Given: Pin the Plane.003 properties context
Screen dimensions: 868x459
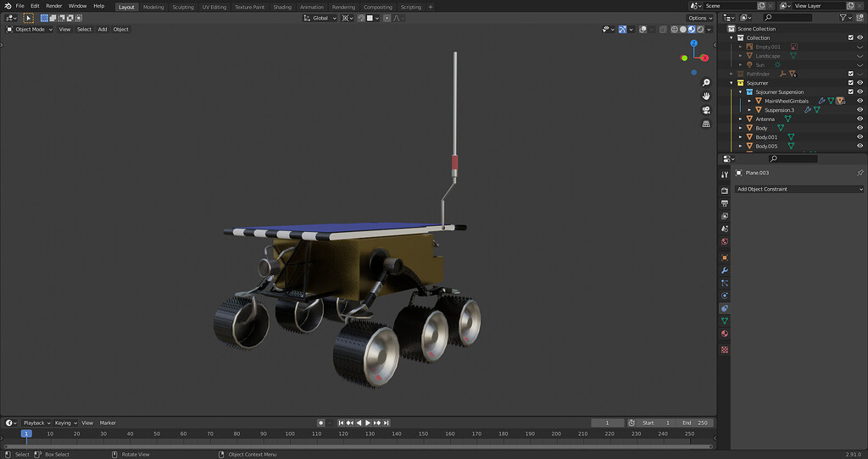Looking at the screenshot, I should coord(860,173).
